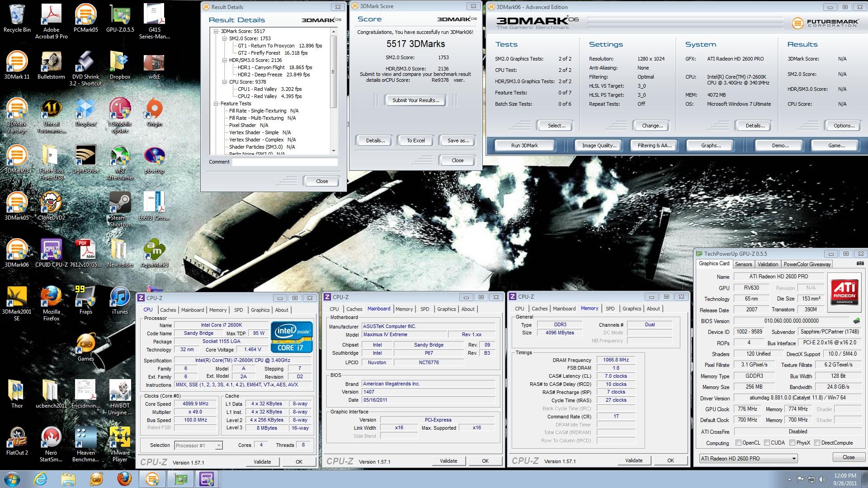This screenshot has height=488, width=868.
Task: Click Filtering & AA... button
Action: point(655,145)
